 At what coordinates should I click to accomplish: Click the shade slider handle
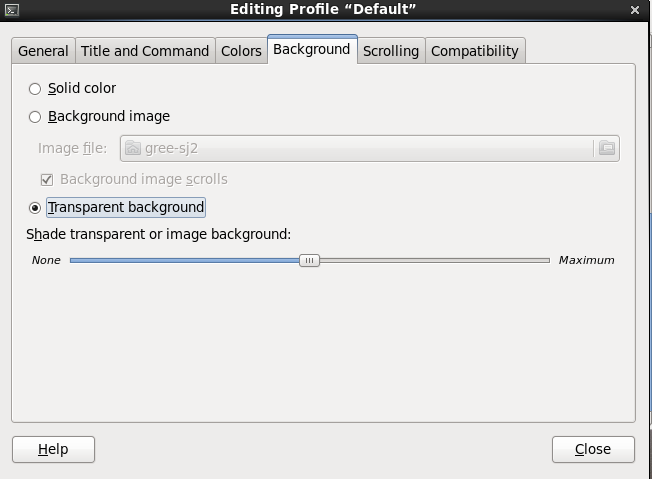click(309, 260)
